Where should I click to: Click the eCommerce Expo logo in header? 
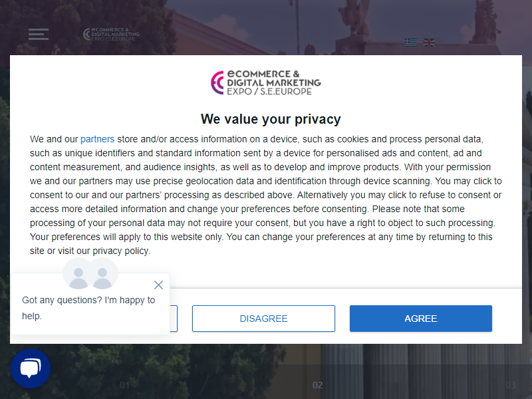[x=111, y=35]
